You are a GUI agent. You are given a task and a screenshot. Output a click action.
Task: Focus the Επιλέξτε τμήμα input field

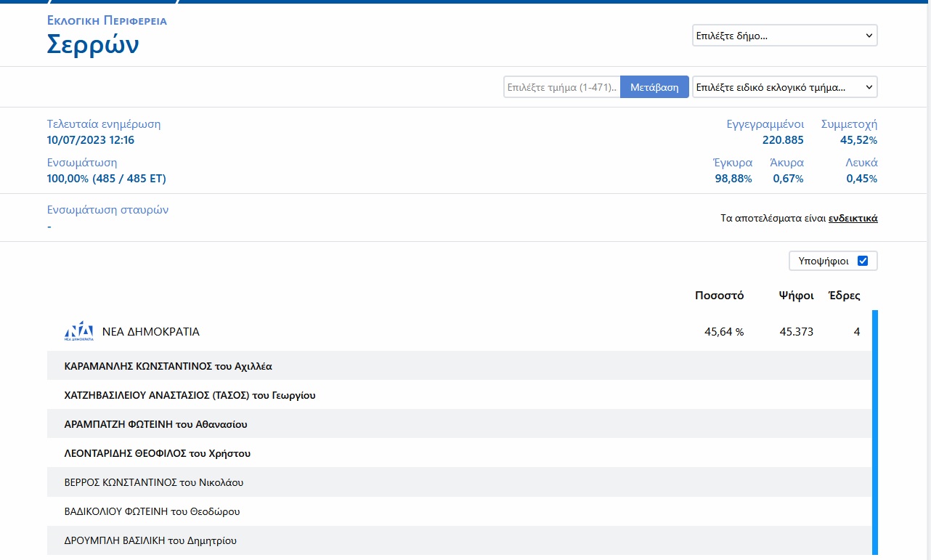coord(561,87)
